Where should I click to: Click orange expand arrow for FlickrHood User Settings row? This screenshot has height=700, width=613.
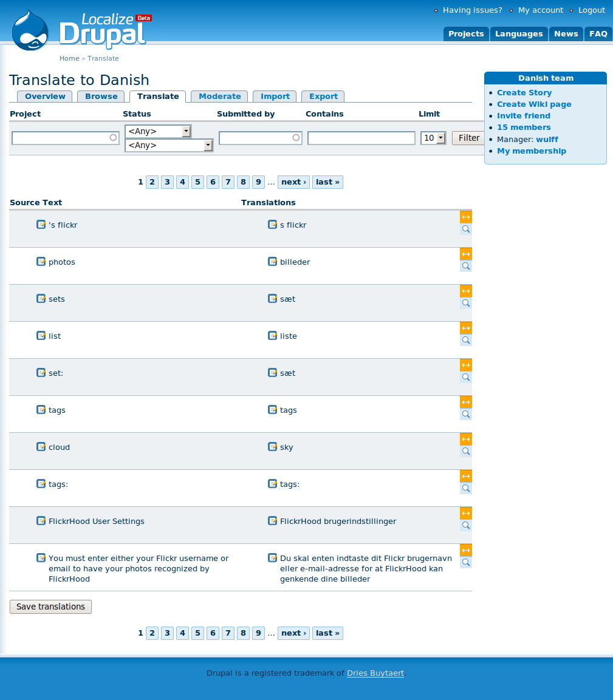[466, 514]
